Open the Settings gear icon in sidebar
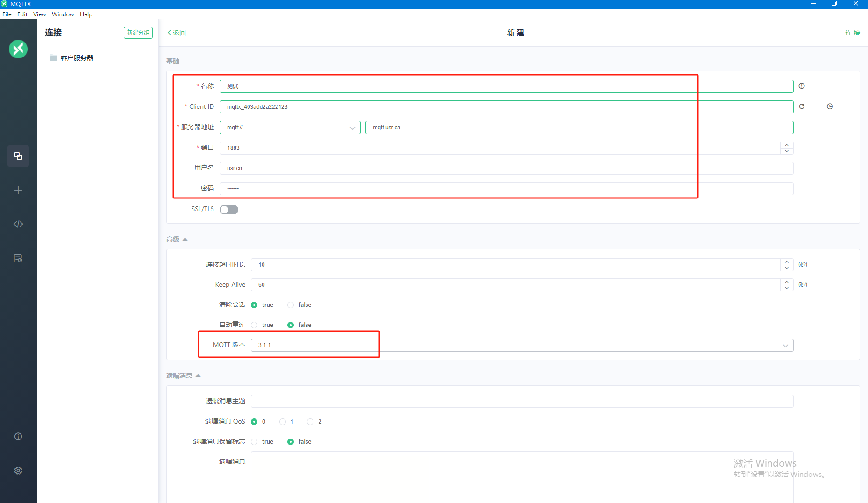 (x=18, y=470)
